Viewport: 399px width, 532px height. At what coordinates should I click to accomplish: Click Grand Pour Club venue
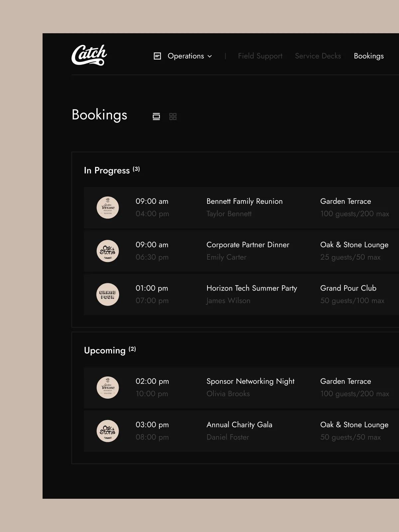pyautogui.click(x=348, y=288)
